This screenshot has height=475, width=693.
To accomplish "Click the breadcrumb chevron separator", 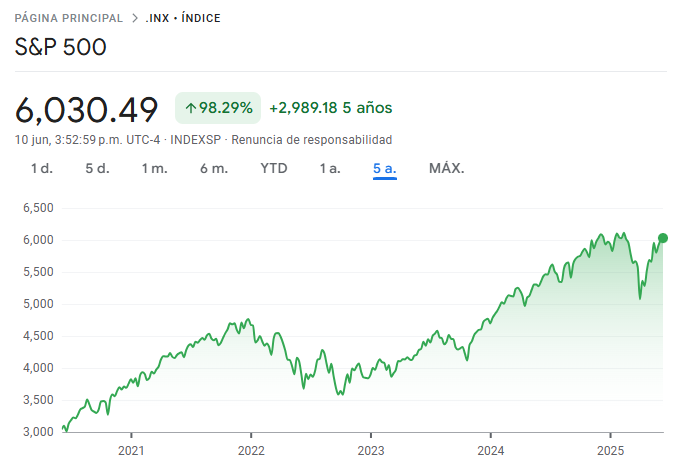I will point(133,18).
